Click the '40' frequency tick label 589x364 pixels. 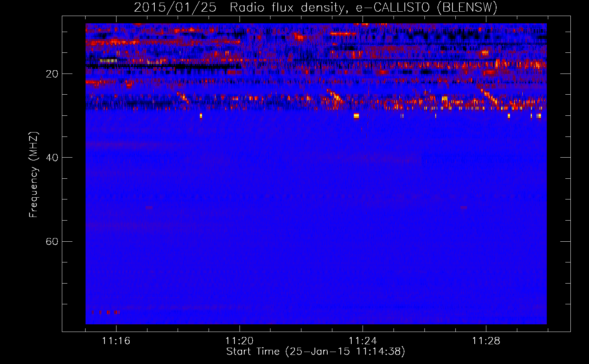click(x=52, y=158)
